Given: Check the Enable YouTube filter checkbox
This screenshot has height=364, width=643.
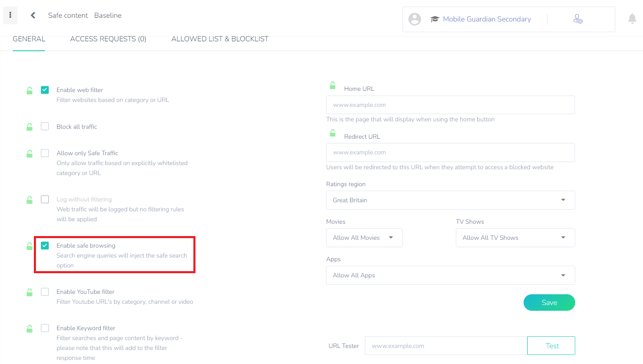Looking at the screenshot, I should point(45,292).
